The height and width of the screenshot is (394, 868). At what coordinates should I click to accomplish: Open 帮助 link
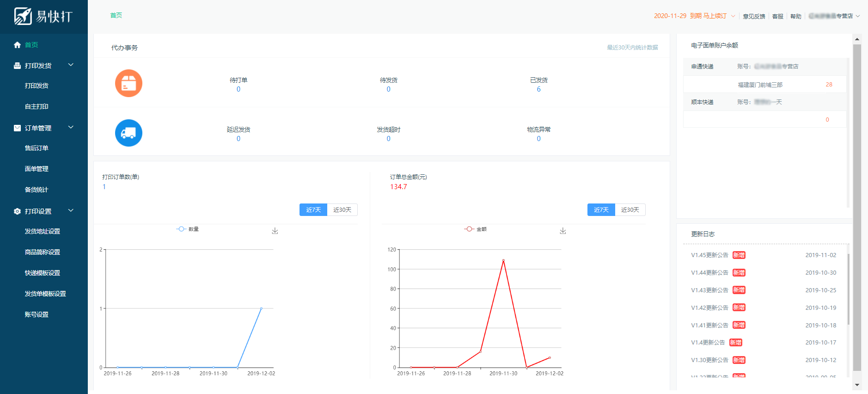click(796, 17)
